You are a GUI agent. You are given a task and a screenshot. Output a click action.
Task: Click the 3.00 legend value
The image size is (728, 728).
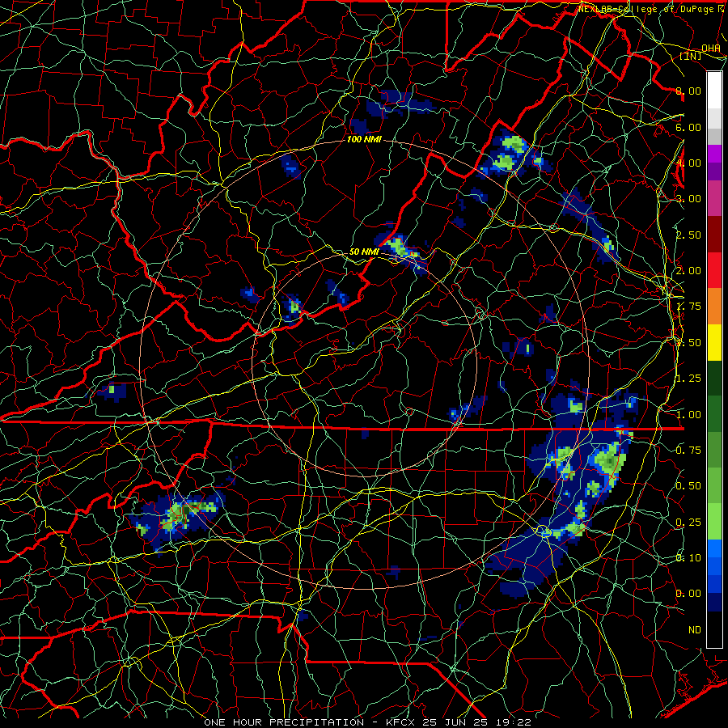pos(688,199)
